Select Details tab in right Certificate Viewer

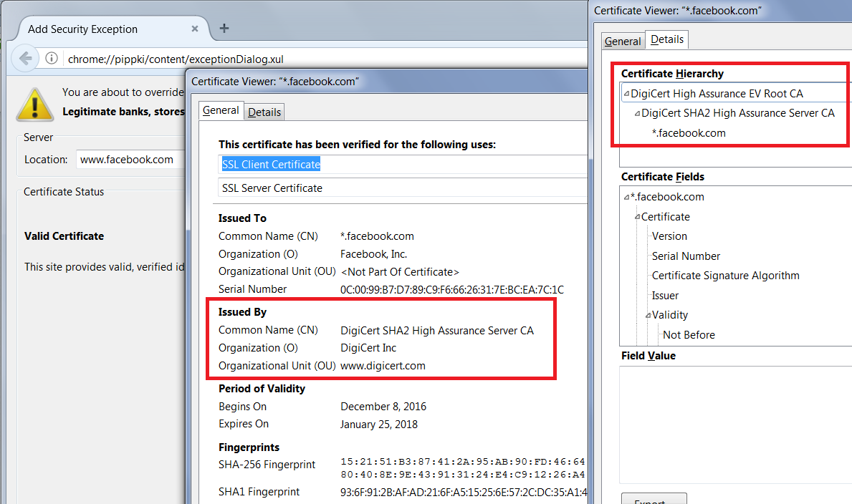click(667, 39)
